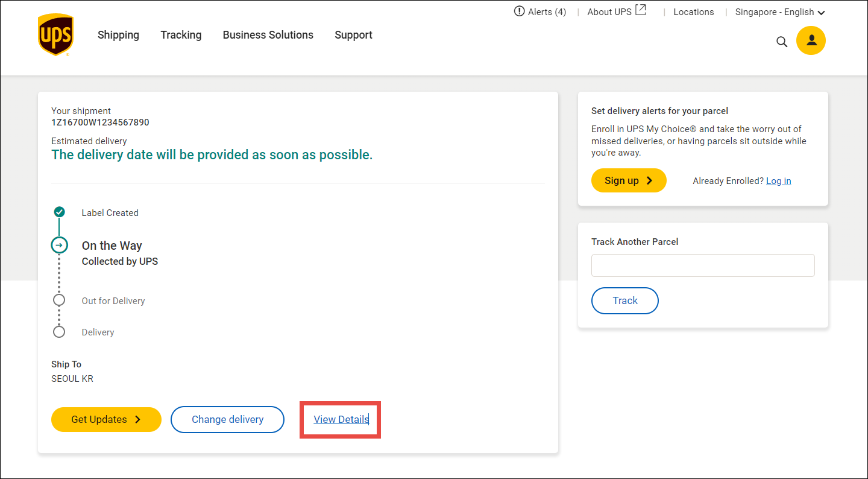The image size is (868, 479).
Task: Click the Alerts exclamation icon
Action: coord(519,11)
